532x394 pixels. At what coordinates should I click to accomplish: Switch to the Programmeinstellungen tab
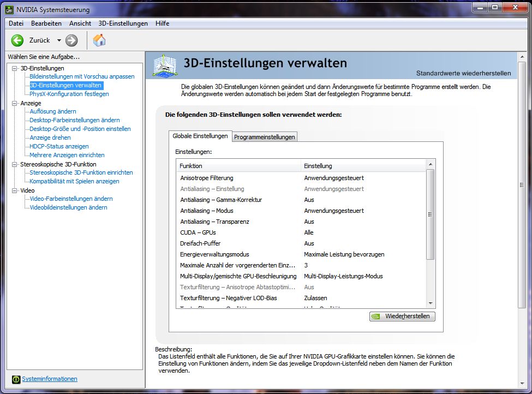264,137
